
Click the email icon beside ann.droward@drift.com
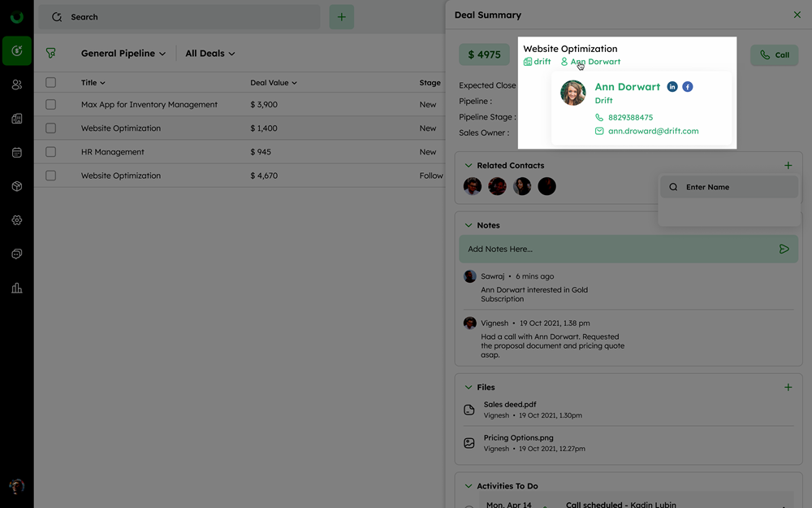click(x=599, y=131)
